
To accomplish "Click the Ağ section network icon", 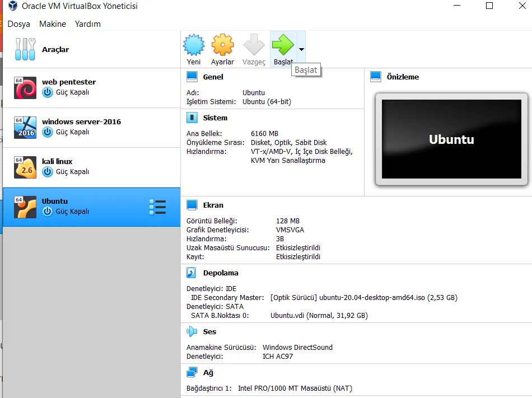I will point(192,372).
